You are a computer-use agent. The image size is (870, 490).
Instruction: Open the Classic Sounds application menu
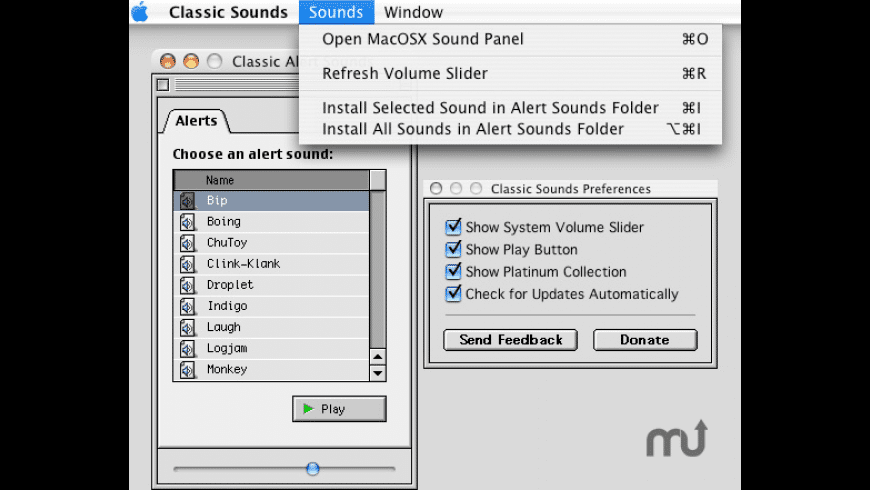[x=228, y=12]
